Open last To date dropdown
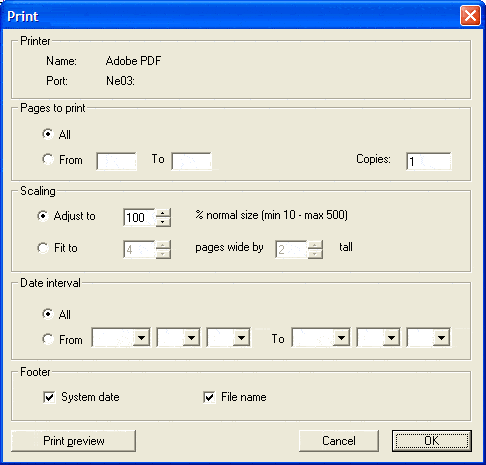Viewport: 486px width, 465px height. (428, 338)
